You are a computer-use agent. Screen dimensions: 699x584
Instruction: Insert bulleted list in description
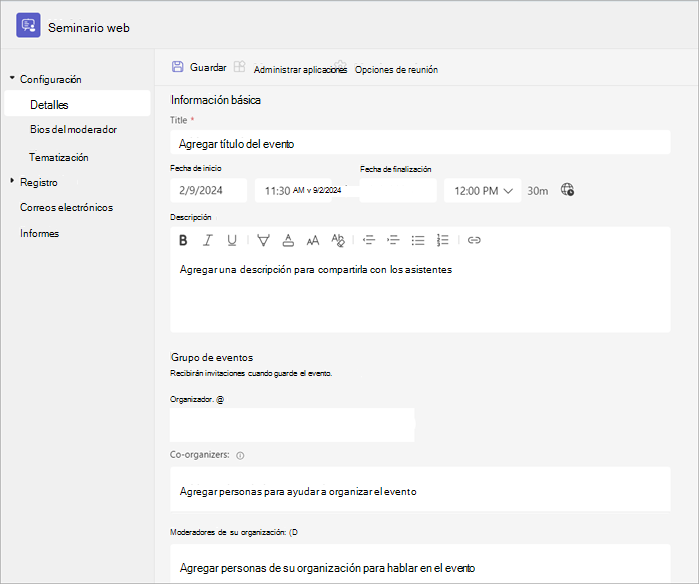click(418, 240)
